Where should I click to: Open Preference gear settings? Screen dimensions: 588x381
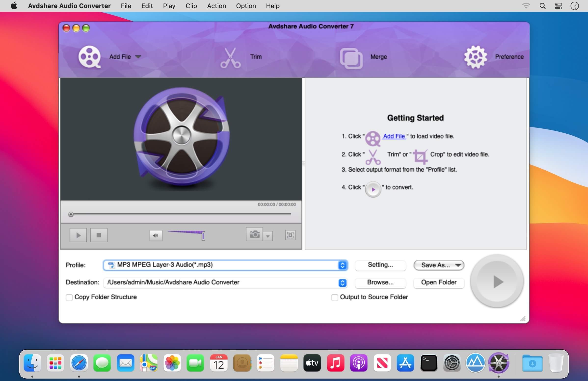coord(475,57)
